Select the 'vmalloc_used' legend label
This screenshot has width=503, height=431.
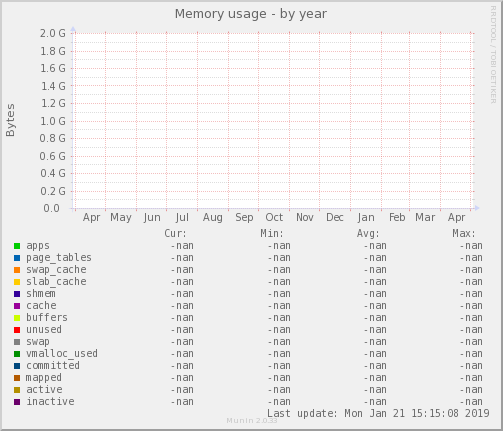[x=62, y=354]
